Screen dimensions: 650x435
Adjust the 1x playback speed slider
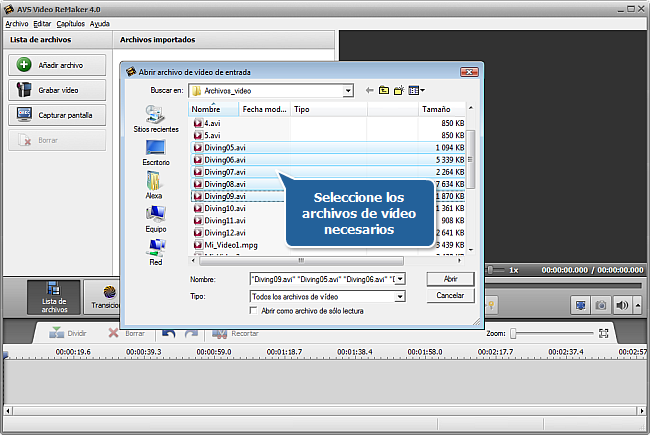click(x=490, y=270)
